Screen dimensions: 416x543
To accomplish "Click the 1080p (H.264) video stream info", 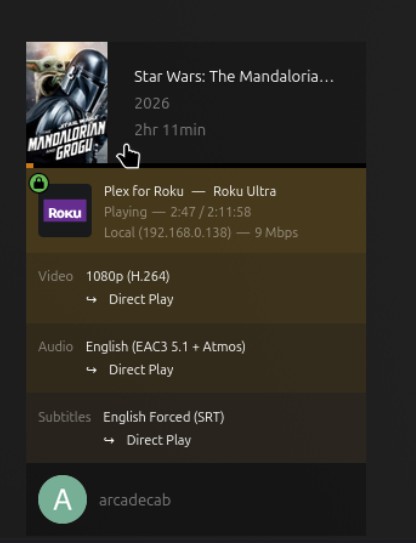I will (128, 276).
